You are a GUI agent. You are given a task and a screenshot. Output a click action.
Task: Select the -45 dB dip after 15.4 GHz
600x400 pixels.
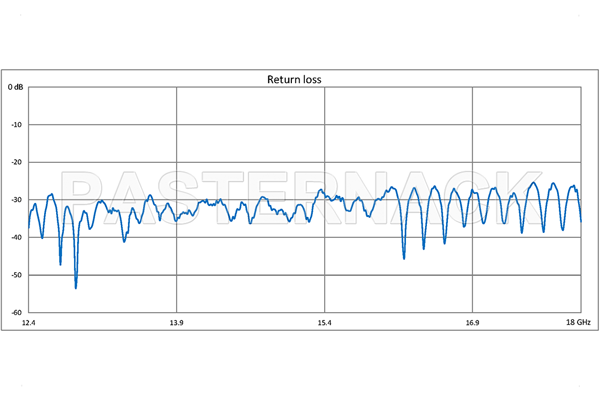coord(404,257)
